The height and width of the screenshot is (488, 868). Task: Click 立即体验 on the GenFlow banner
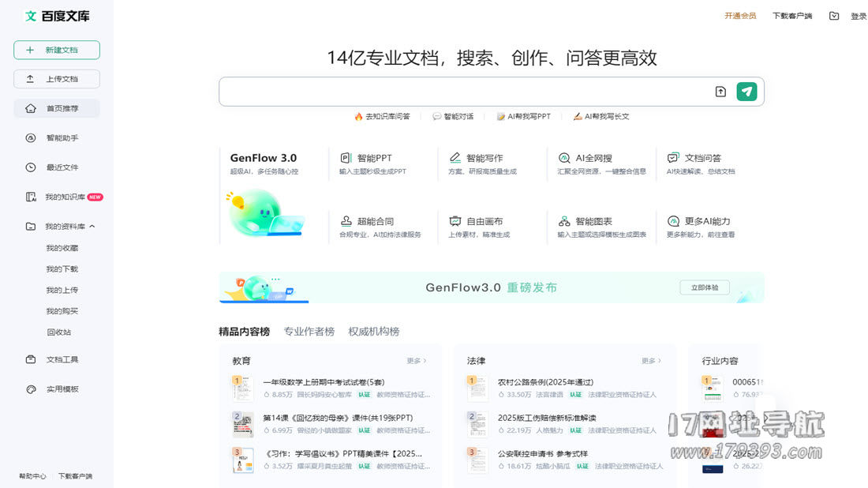tap(704, 287)
